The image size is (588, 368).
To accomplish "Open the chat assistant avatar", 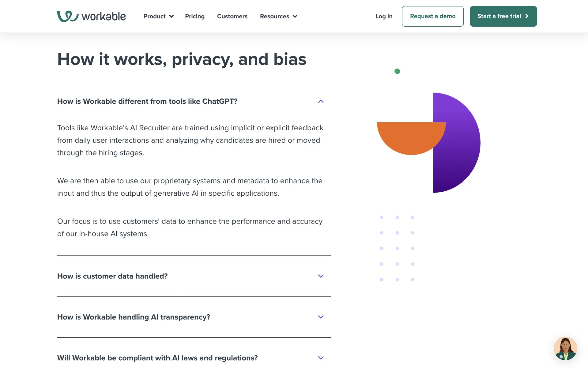I will pos(565,348).
